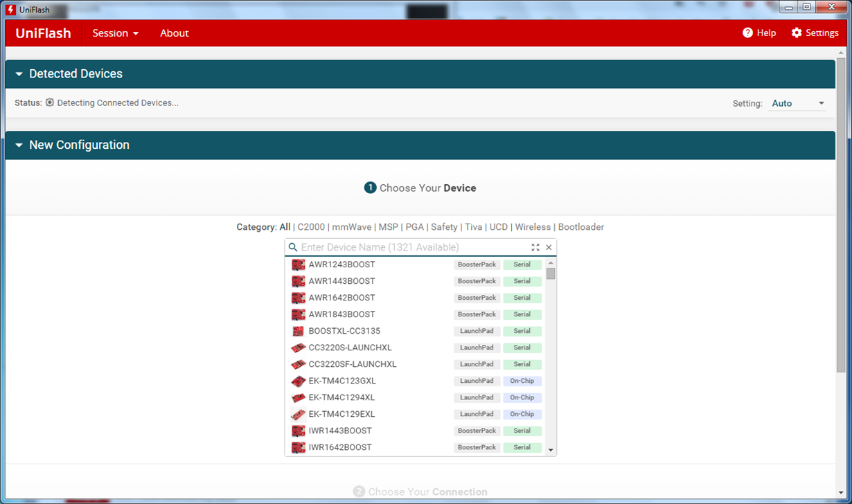
Task: Choose AWR1843BOOST device name
Action: [x=341, y=314]
